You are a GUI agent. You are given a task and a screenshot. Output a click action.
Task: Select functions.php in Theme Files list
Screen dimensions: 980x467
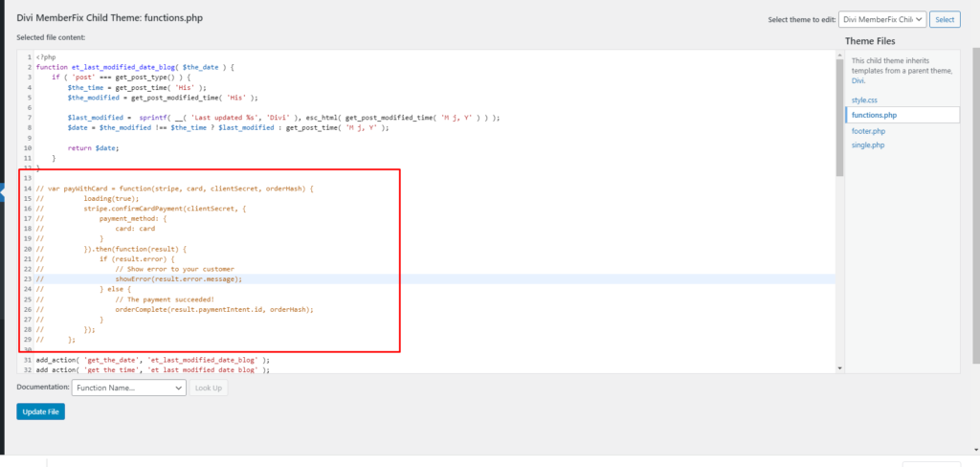click(873, 115)
